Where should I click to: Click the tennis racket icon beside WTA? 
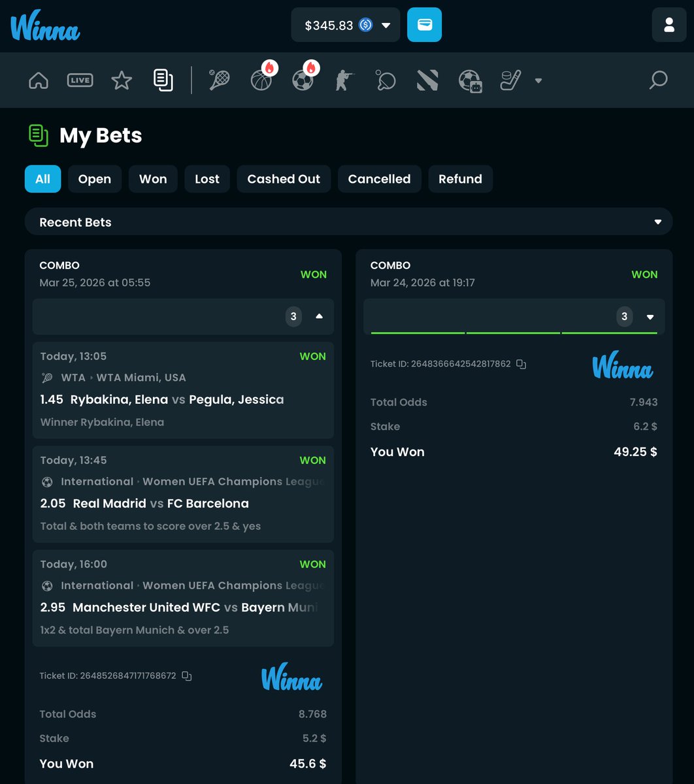47,378
